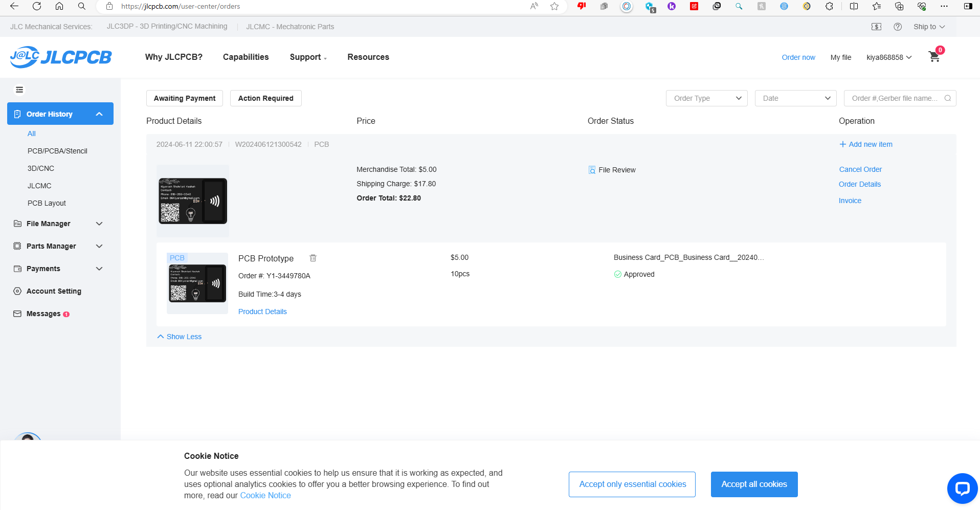Open the Invoice link
Viewport: 980px width, 510px height.
[x=850, y=201]
